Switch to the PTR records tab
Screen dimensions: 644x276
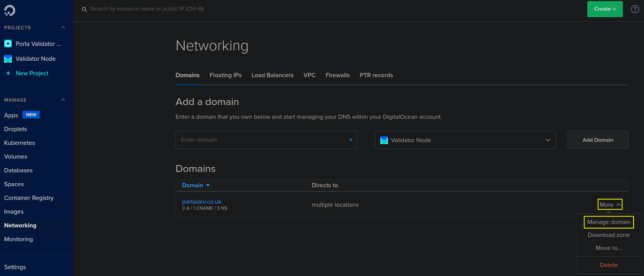point(376,75)
